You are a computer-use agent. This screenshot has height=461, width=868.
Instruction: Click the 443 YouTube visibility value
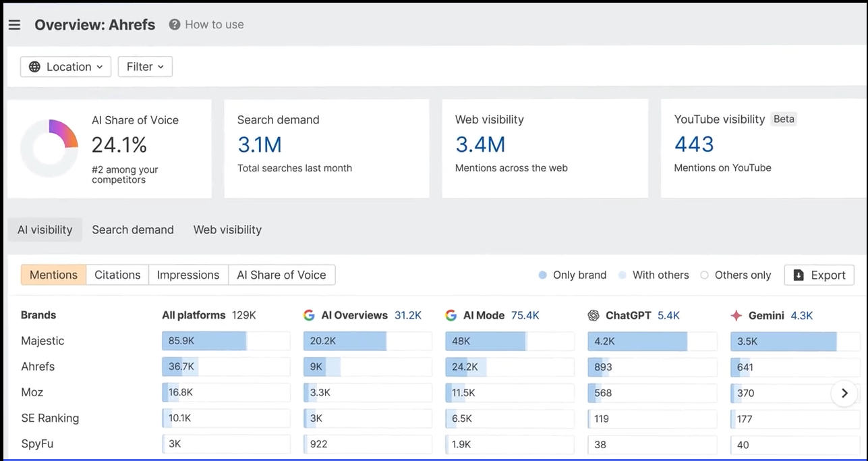point(694,144)
